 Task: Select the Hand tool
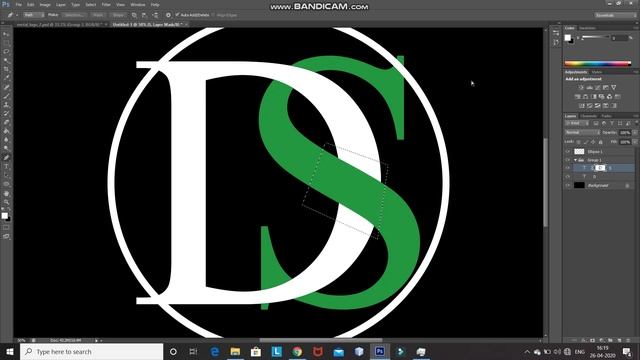pos(6,193)
